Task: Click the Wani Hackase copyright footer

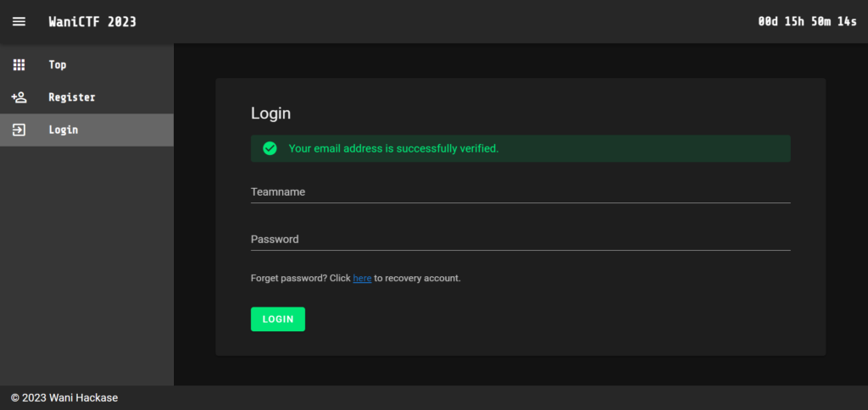Action: coord(64,398)
